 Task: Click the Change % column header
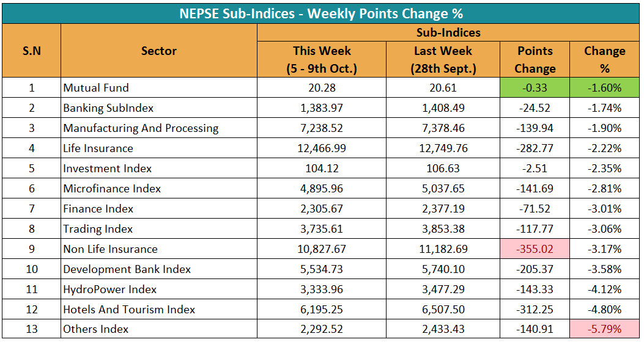(604, 59)
